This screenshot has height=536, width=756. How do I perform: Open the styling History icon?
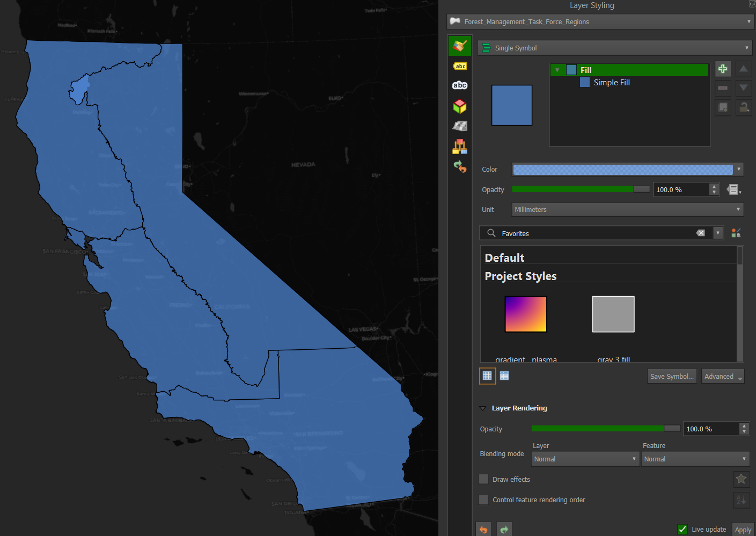pyautogui.click(x=460, y=166)
